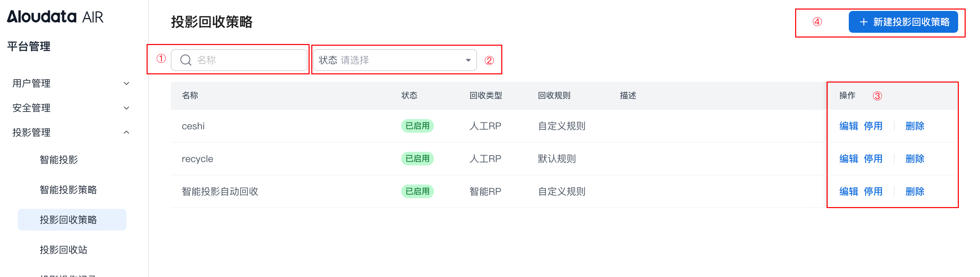Edit the recycle strategy
980x277 pixels.
click(x=848, y=159)
